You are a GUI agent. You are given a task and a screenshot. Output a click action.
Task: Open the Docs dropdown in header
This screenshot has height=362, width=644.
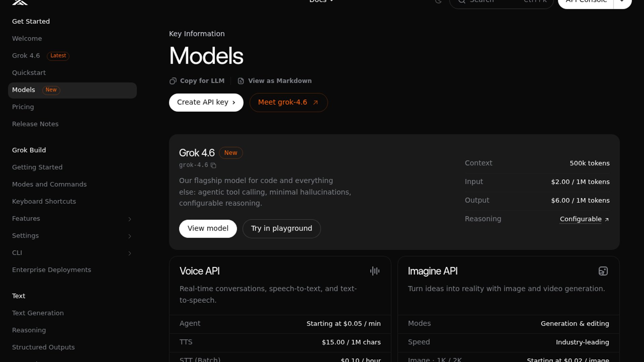click(x=321, y=1)
